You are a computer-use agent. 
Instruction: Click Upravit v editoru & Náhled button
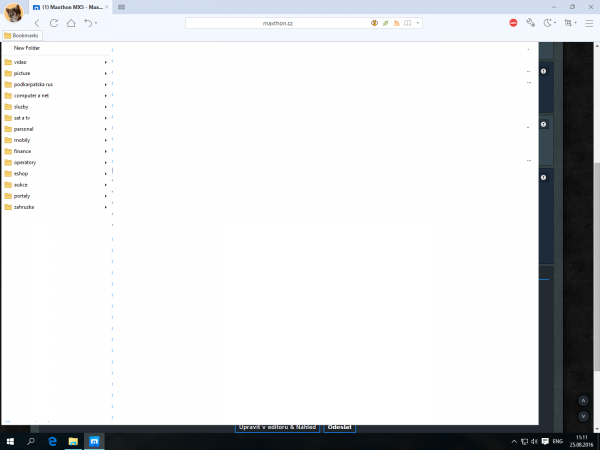(x=277, y=427)
